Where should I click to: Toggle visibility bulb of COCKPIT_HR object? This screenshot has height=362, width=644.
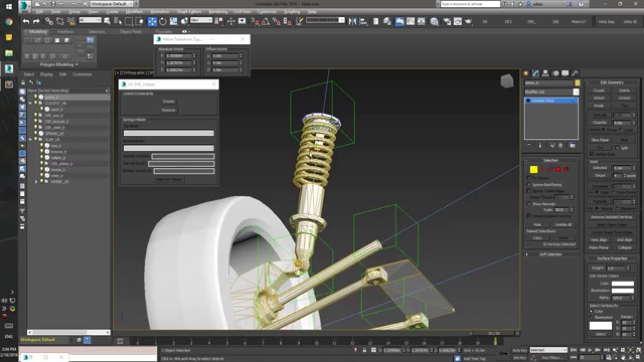pyautogui.click(x=36, y=103)
